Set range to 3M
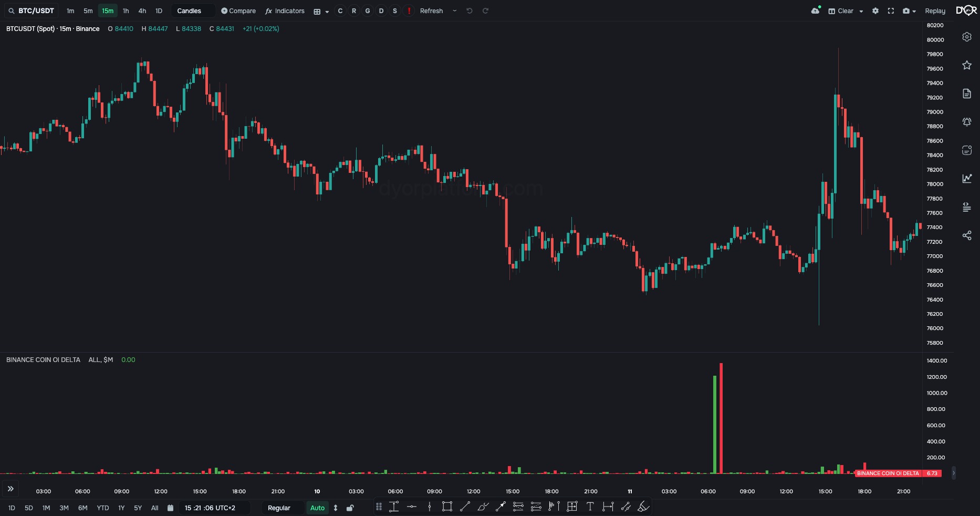Image resolution: width=980 pixels, height=516 pixels. point(64,508)
